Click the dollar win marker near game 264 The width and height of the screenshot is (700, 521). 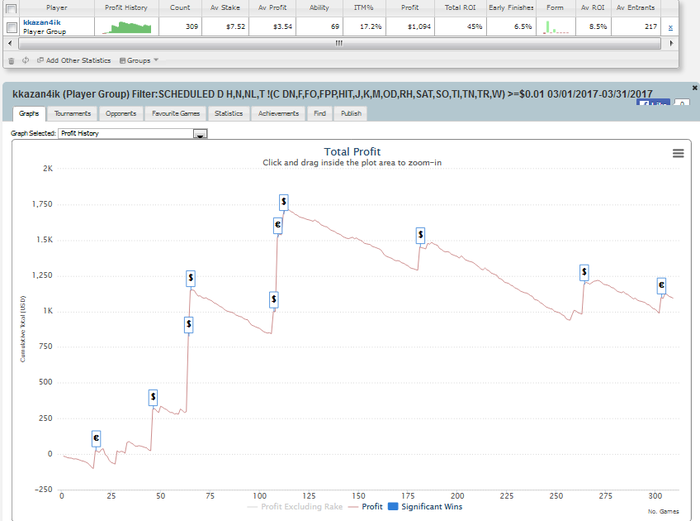[x=584, y=272]
